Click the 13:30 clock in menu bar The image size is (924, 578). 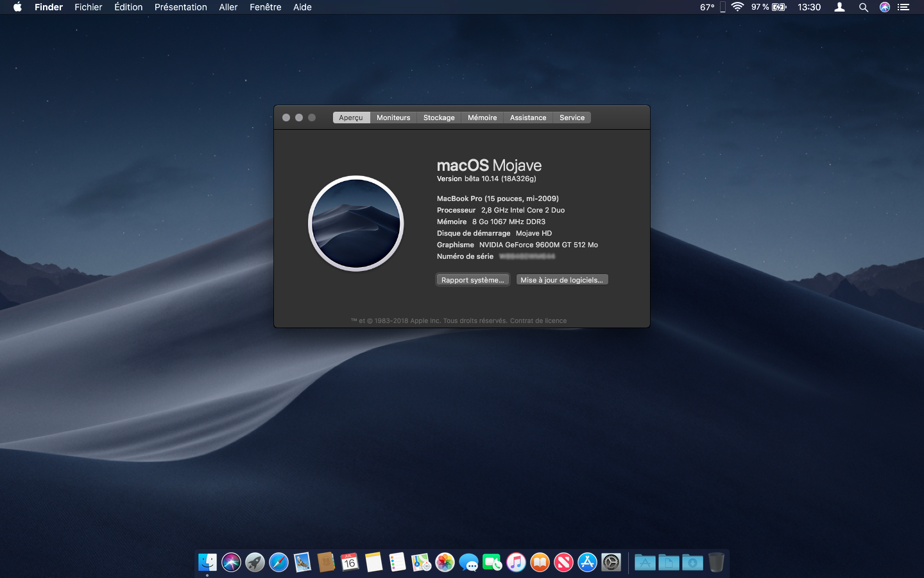coord(809,7)
